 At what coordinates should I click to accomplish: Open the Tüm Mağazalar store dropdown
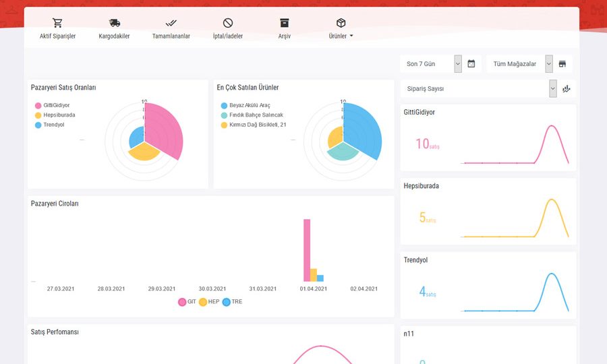(x=520, y=64)
